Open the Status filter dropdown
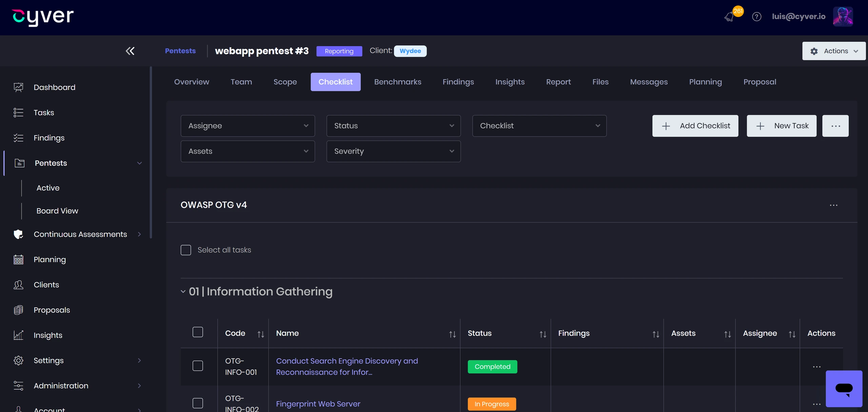The width and height of the screenshot is (868, 412). coord(394,126)
